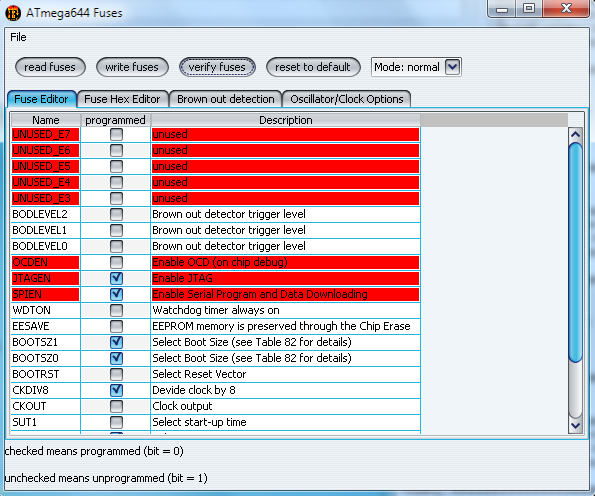Uncheck the CKDIV8 fuse checkbox
Viewport: 595px width, 496px height.
[116, 390]
